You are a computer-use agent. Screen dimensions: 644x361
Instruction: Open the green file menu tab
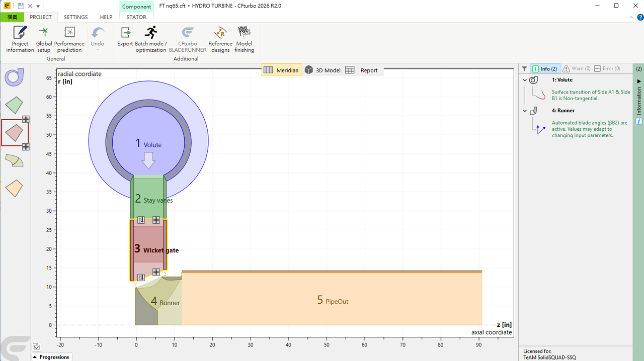pyautogui.click(x=12, y=17)
